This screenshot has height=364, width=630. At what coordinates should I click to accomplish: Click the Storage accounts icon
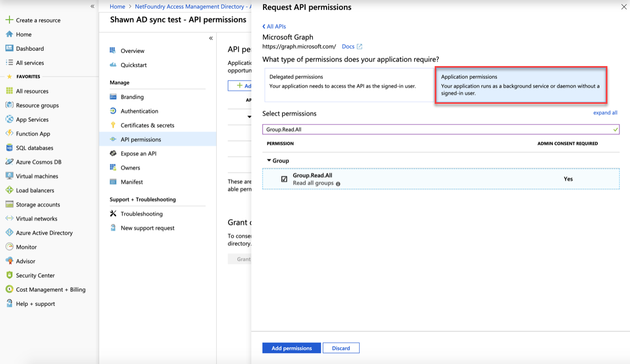pyautogui.click(x=9, y=204)
